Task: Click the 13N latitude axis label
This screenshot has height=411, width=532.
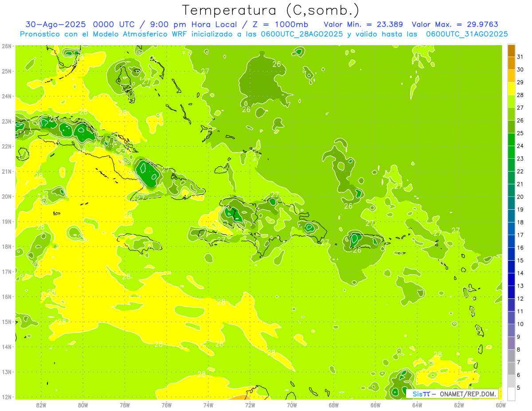Action: click(6, 372)
